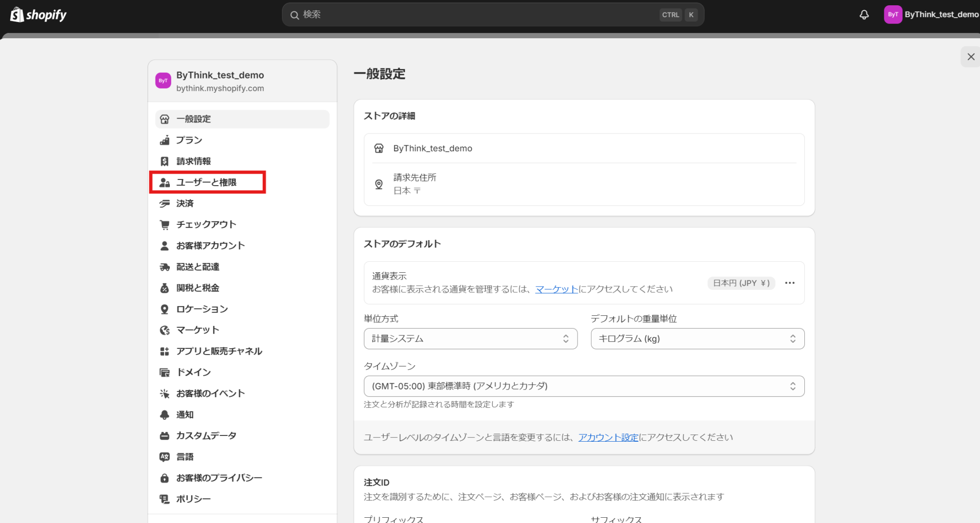Expand the 計量システム unit system dropdown
This screenshot has width=980, height=523.
470,338
